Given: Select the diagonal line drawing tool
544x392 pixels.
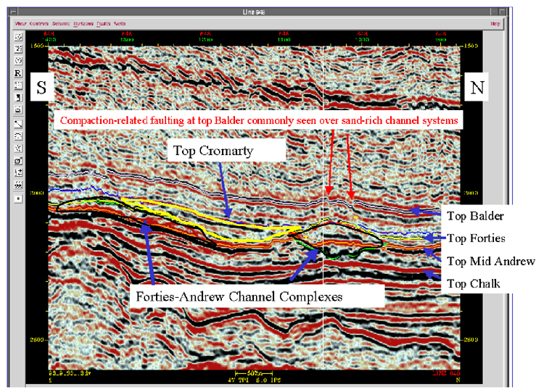Looking at the screenshot, I should click(x=18, y=123).
